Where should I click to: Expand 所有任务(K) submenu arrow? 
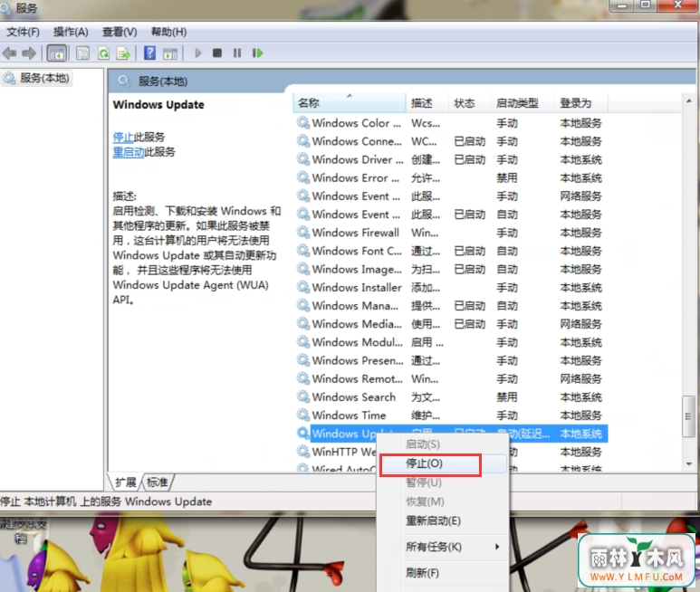tap(497, 547)
